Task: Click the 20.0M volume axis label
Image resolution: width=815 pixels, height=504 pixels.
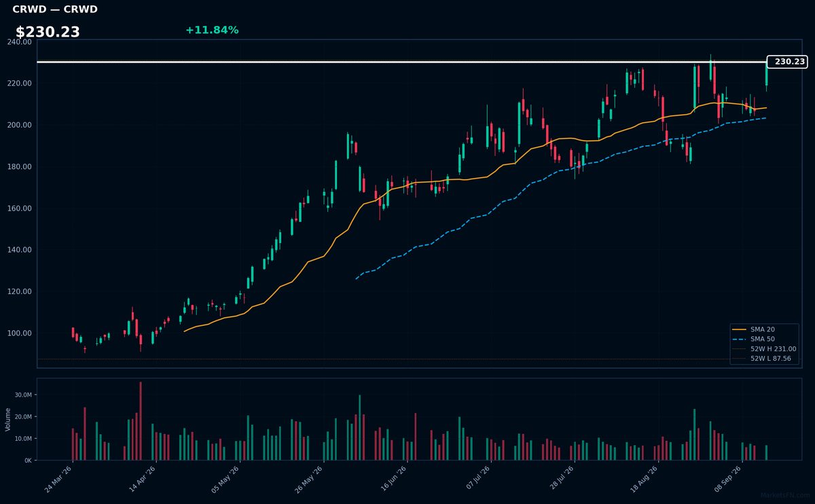Action: click(x=23, y=416)
